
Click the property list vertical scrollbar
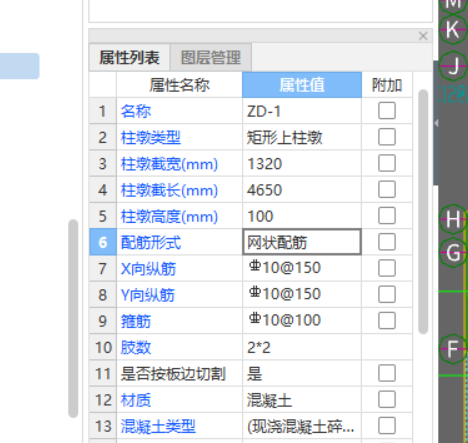click(423, 211)
